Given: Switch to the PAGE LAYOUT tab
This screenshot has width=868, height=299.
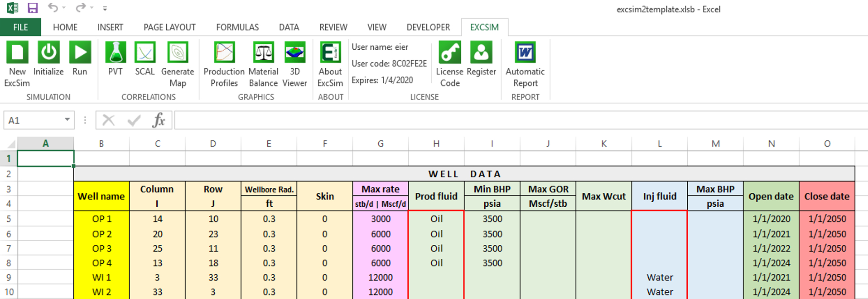Looking at the screenshot, I should pos(169,27).
